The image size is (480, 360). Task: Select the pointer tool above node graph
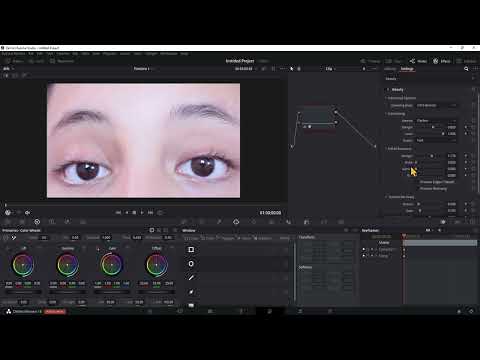(x=292, y=69)
